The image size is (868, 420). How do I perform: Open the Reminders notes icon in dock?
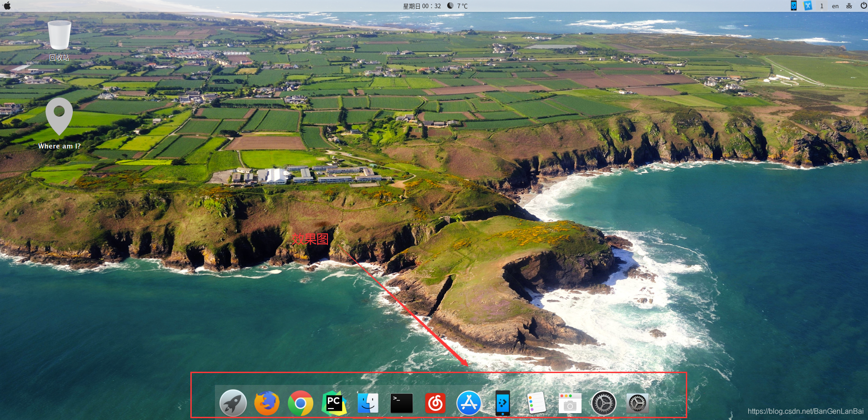coord(536,403)
